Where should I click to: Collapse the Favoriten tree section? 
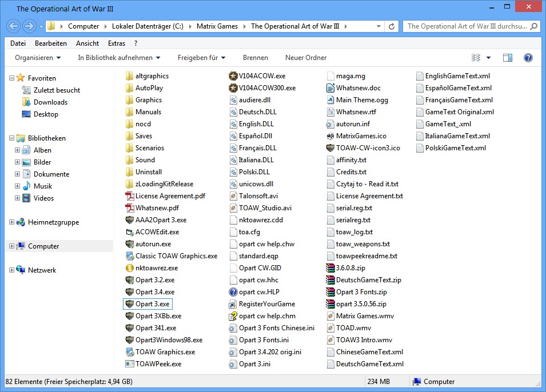tap(11, 78)
